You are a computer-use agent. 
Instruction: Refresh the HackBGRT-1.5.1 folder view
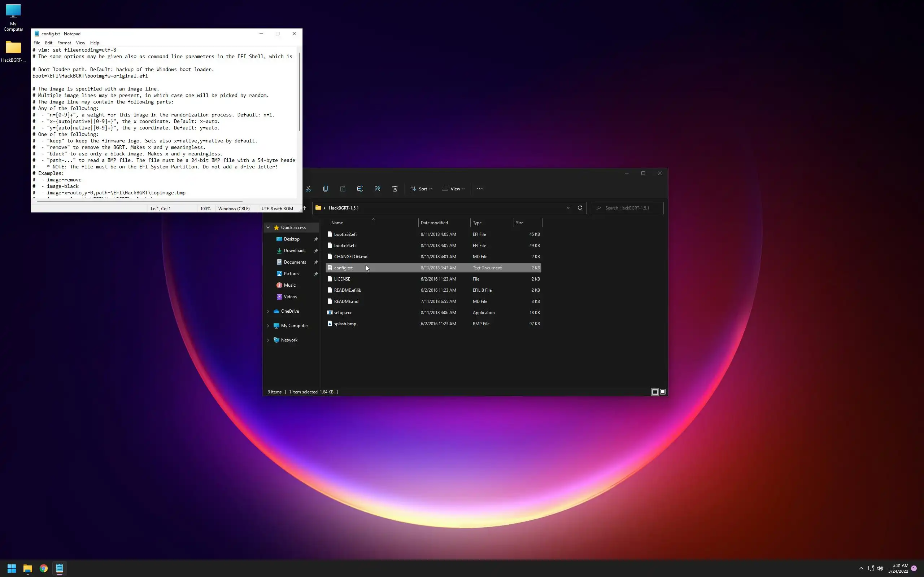click(580, 208)
